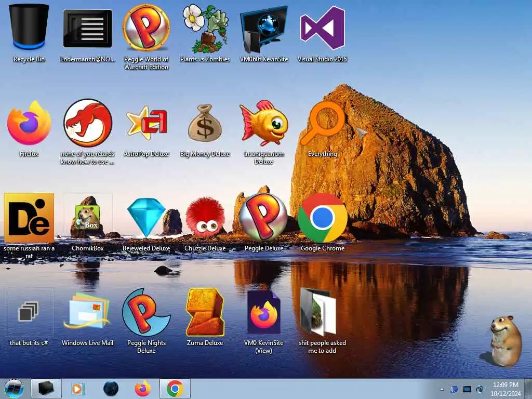Open the Windows Start menu orb

(14, 389)
